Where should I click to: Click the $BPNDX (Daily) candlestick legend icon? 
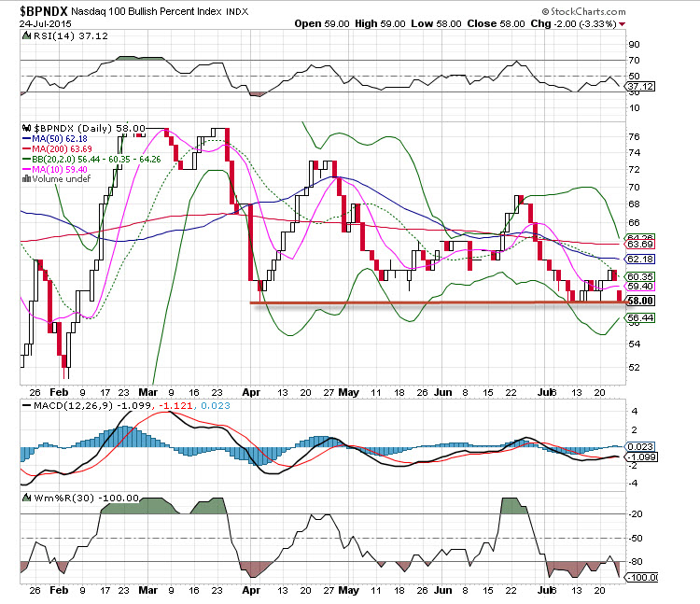coord(26,128)
